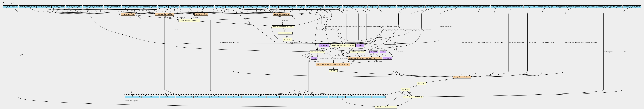Viewport: 644px width, 109px height.
Task: Select the cle_vcf_filter input node
Action: [496, 7]
